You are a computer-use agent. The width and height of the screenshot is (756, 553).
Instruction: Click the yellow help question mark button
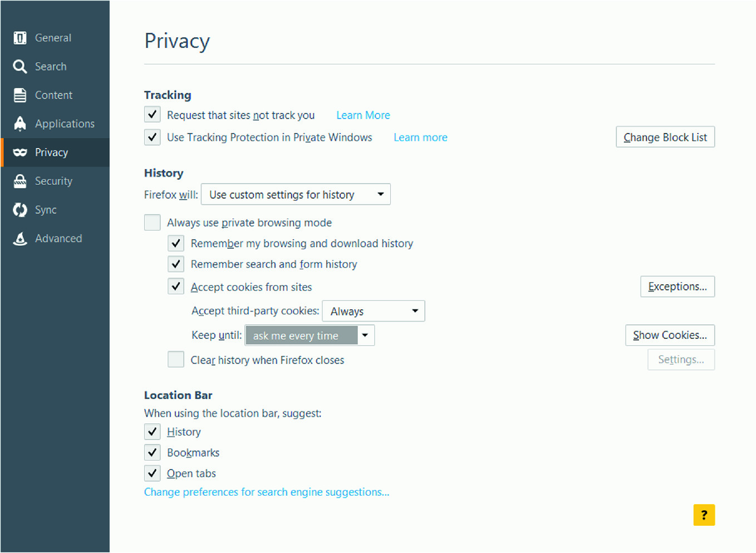[704, 515]
